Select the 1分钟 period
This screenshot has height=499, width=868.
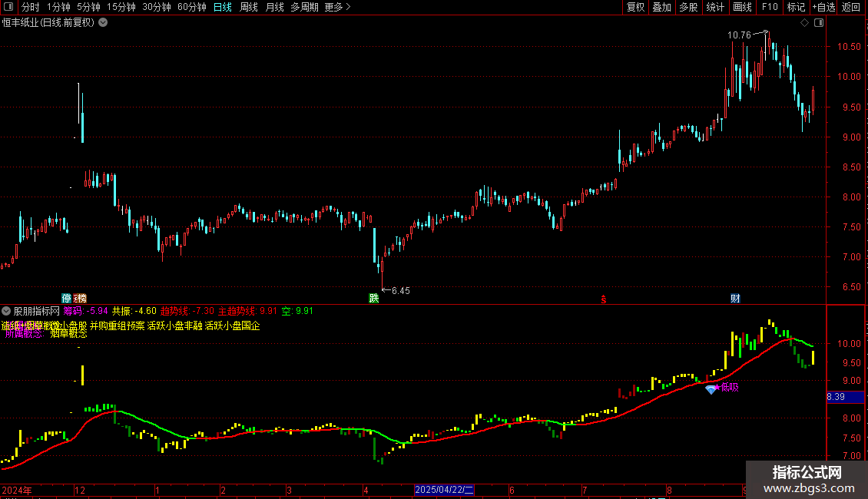58,7
